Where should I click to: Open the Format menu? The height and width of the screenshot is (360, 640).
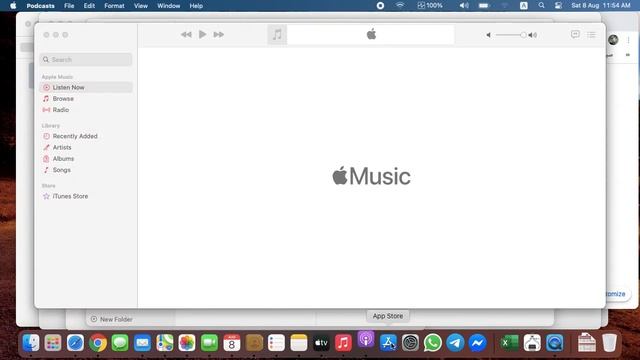114,6
